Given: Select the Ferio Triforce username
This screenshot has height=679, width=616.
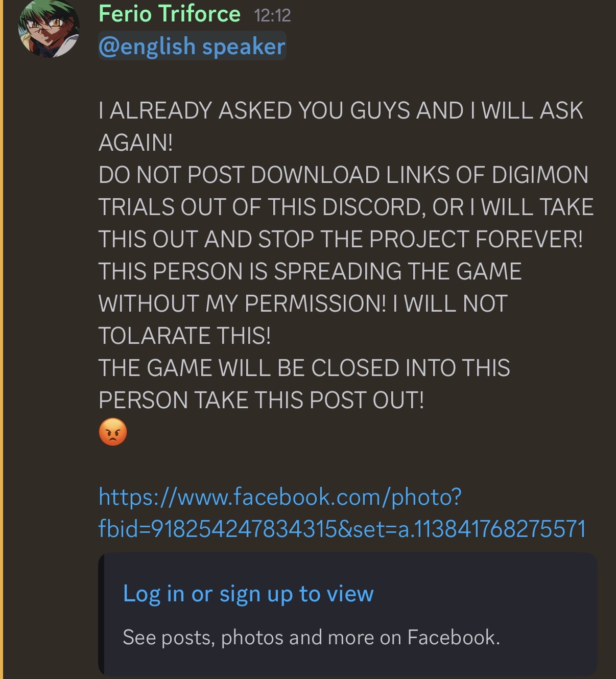Looking at the screenshot, I should [x=169, y=14].
